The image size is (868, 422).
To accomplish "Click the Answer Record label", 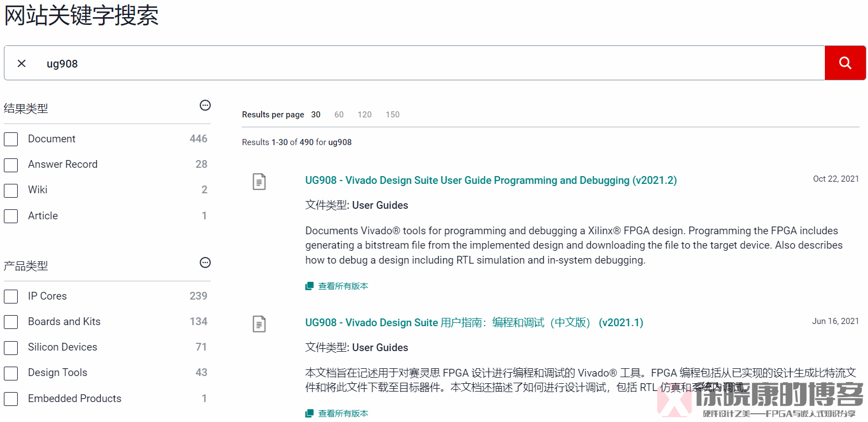I will (63, 164).
